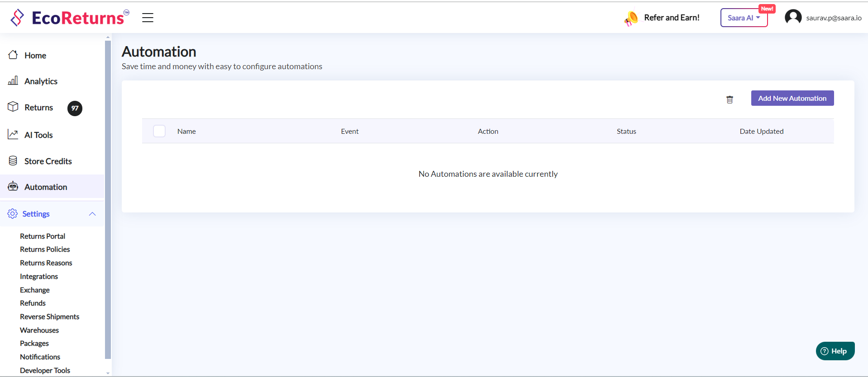Click the trash delete icon

pyautogui.click(x=730, y=99)
